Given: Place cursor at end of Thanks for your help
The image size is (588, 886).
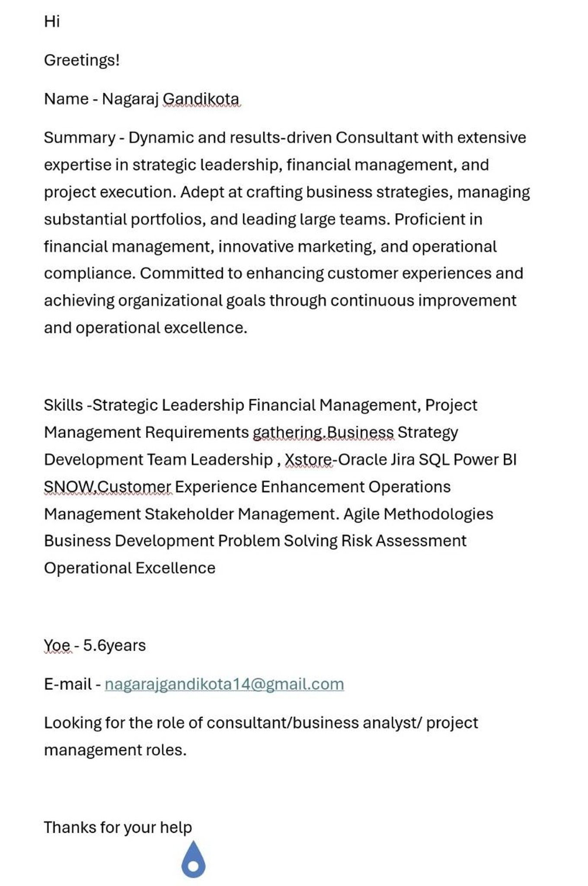Looking at the screenshot, I should [192, 827].
